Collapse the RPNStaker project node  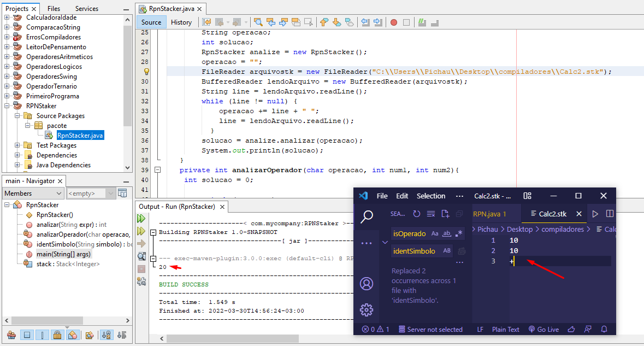pos(7,106)
